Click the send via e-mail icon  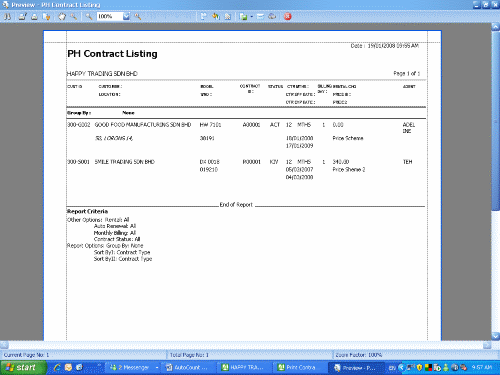(x=260, y=16)
